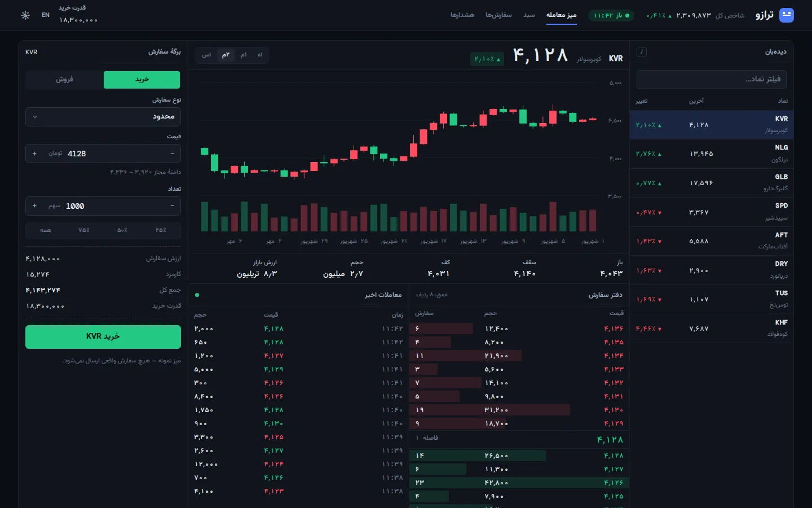812x508 pixels.
Task: Open the میز معامله tab
Action: pos(561,15)
